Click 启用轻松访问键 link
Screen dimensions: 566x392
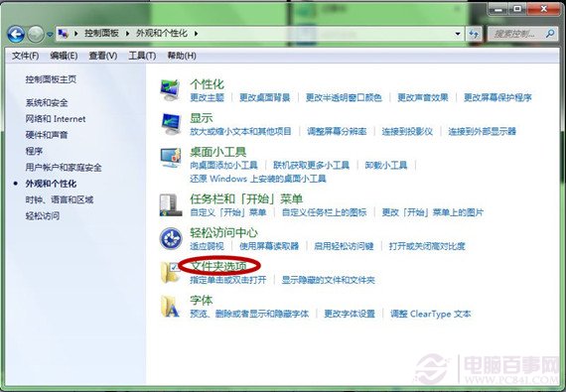(x=344, y=246)
